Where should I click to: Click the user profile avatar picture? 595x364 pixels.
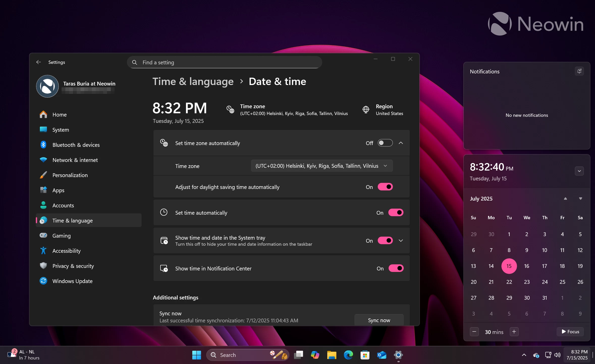click(x=47, y=86)
